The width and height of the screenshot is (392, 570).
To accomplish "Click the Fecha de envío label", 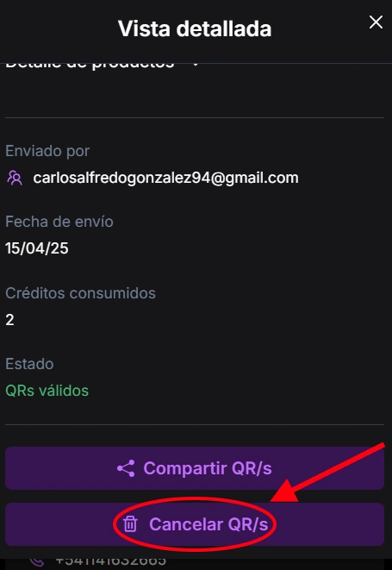I will click(59, 222).
